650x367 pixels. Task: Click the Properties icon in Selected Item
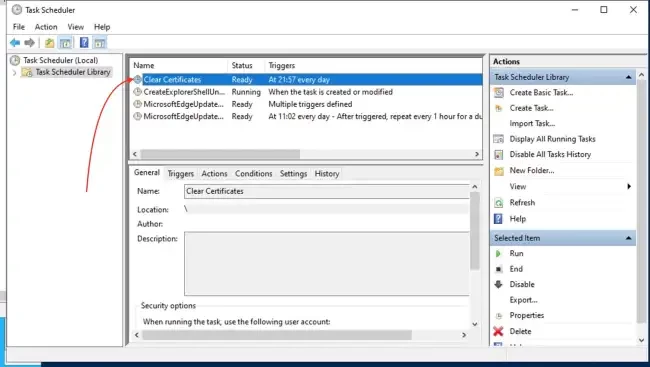pos(499,316)
